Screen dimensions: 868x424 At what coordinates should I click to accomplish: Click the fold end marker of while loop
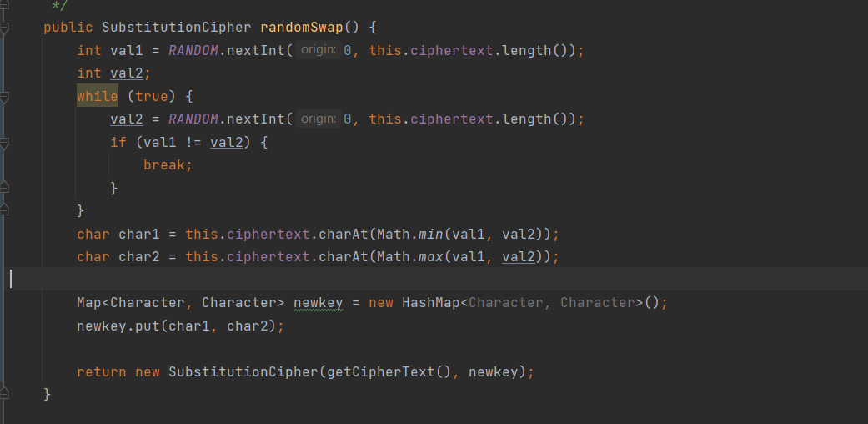click(x=5, y=210)
